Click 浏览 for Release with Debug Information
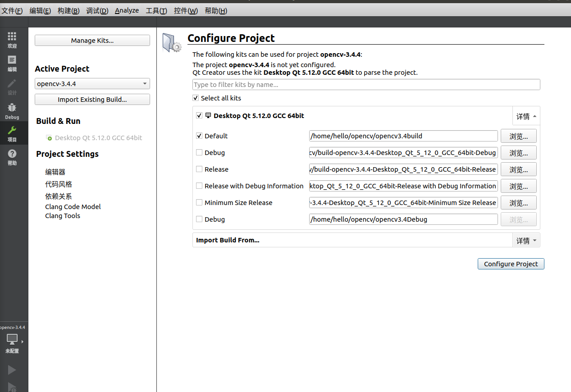This screenshot has height=392, width=571. coord(519,186)
